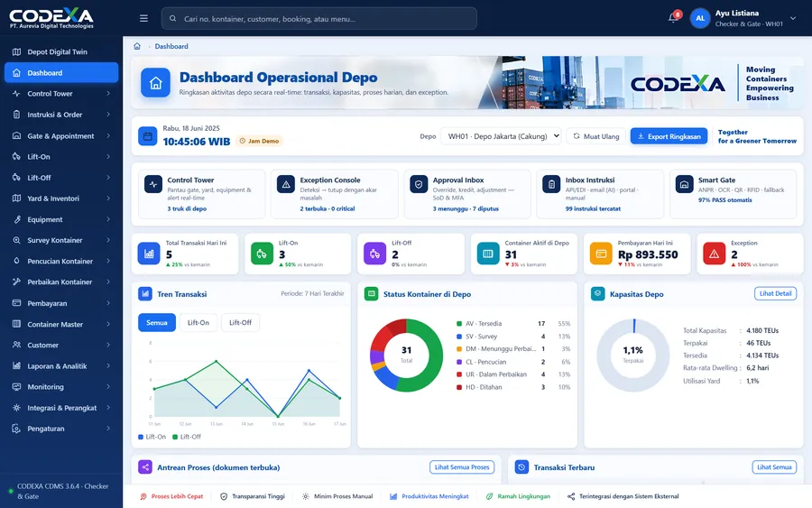
Task: Expand the Container Master submenu
Action: [x=108, y=324]
